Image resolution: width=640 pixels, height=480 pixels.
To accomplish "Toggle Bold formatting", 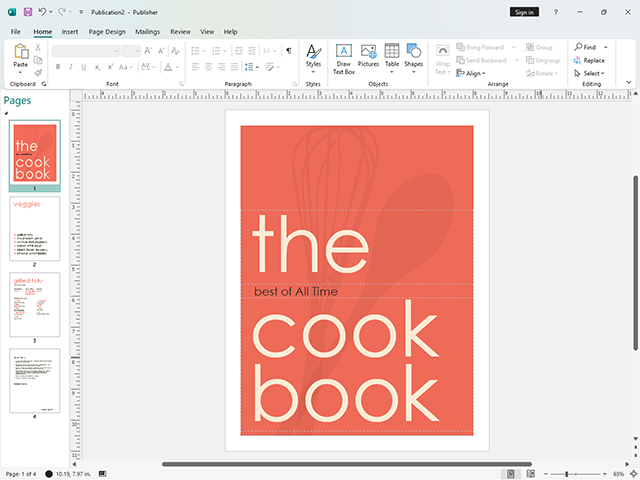I will (x=58, y=67).
